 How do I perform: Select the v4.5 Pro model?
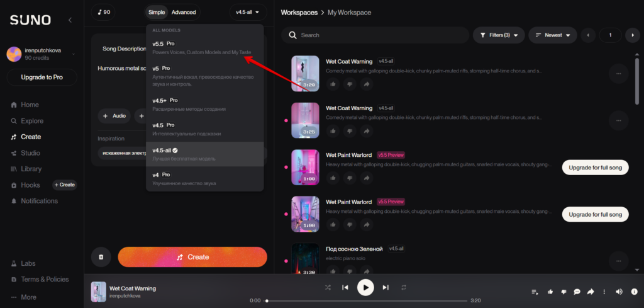click(204, 129)
